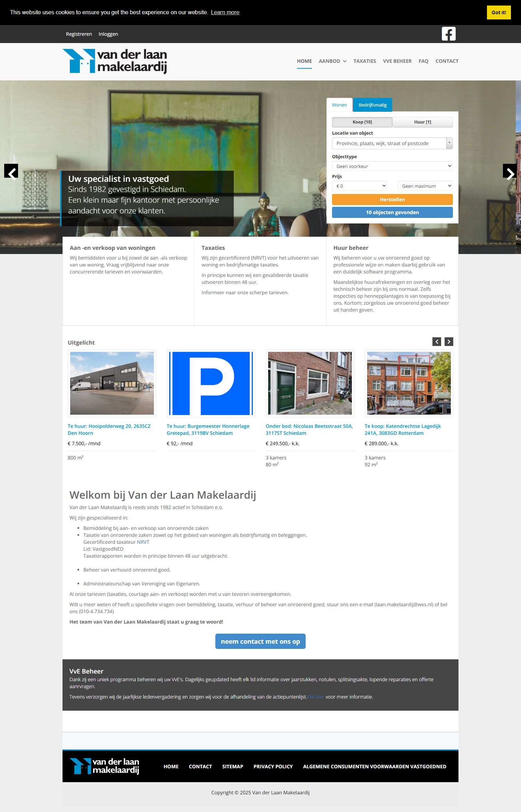Open the minimum price dropdown

(x=359, y=186)
